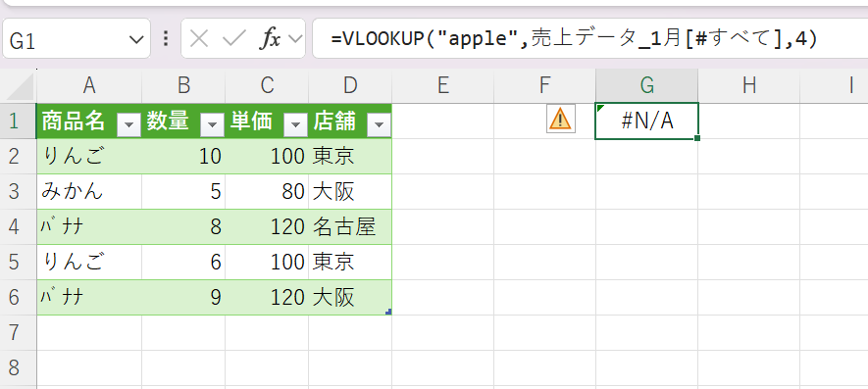Click the vertical dots handle beside Name Box
Viewport: 868px width, 389px height.
pyautogui.click(x=166, y=38)
